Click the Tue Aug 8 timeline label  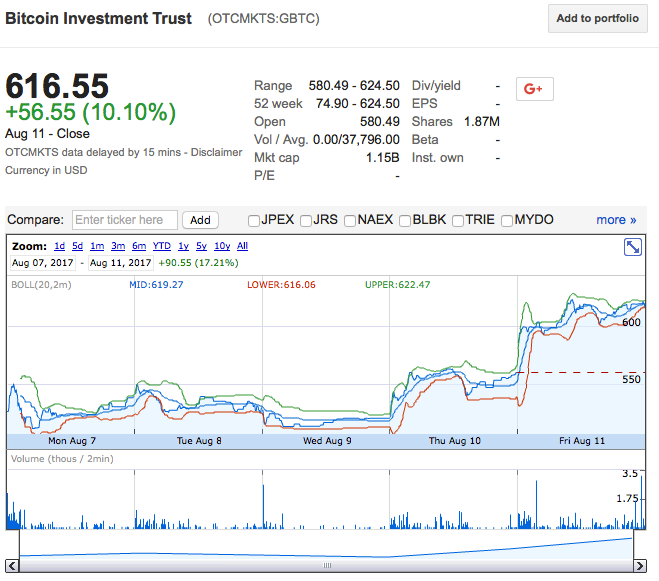coord(199,441)
